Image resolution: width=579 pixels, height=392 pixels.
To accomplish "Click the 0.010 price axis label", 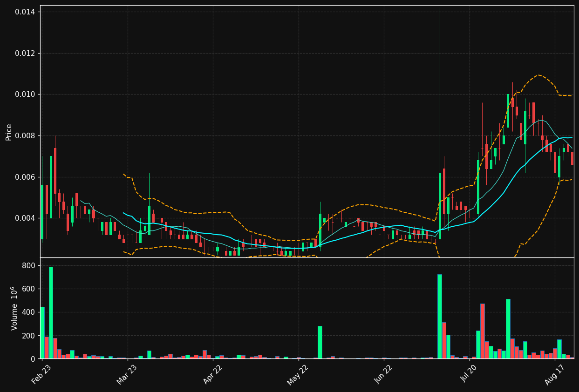I will pyautogui.click(x=25, y=95).
